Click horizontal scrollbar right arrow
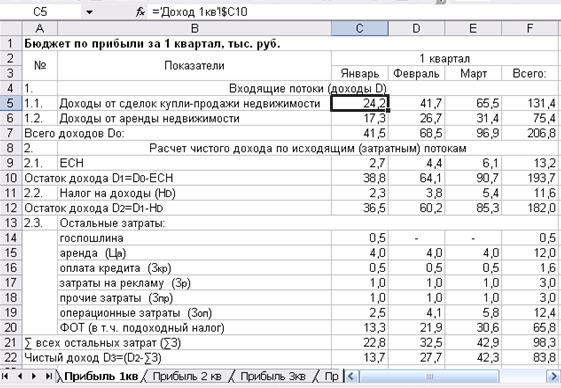561x388 pixels. pyautogui.click(x=552, y=376)
